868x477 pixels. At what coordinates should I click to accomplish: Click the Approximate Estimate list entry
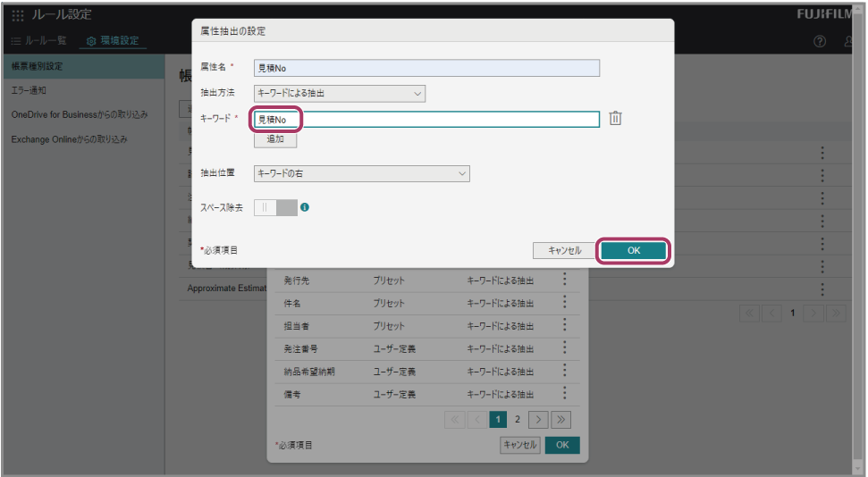point(227,289)
